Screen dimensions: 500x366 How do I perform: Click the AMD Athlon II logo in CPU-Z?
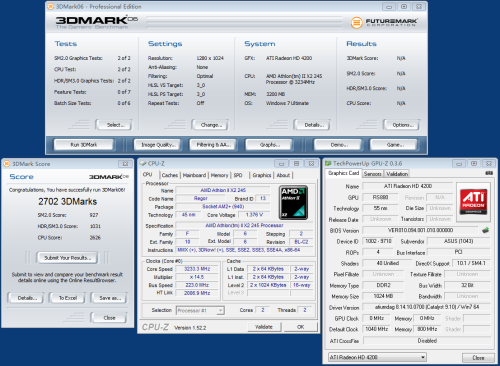tap(293, 203)
